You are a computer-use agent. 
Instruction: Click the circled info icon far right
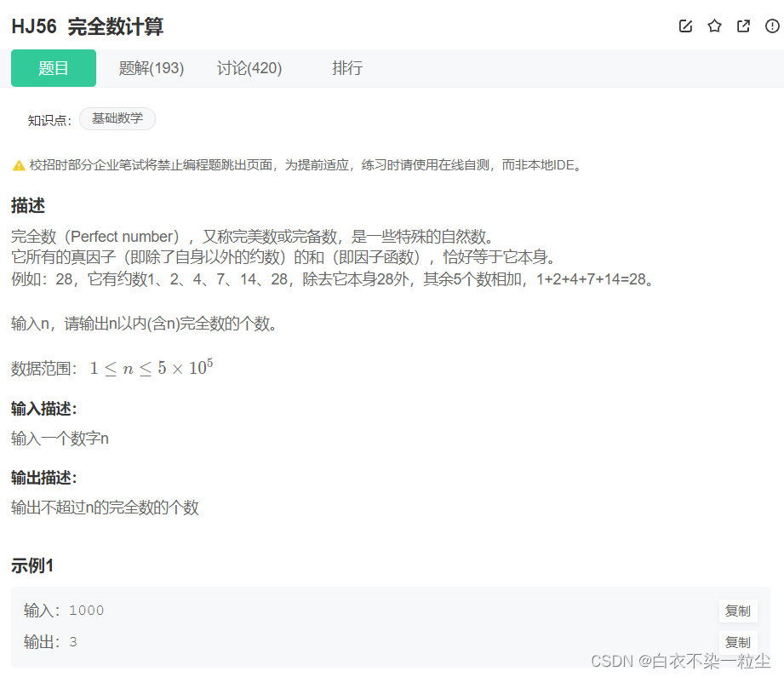coord(771,26)
